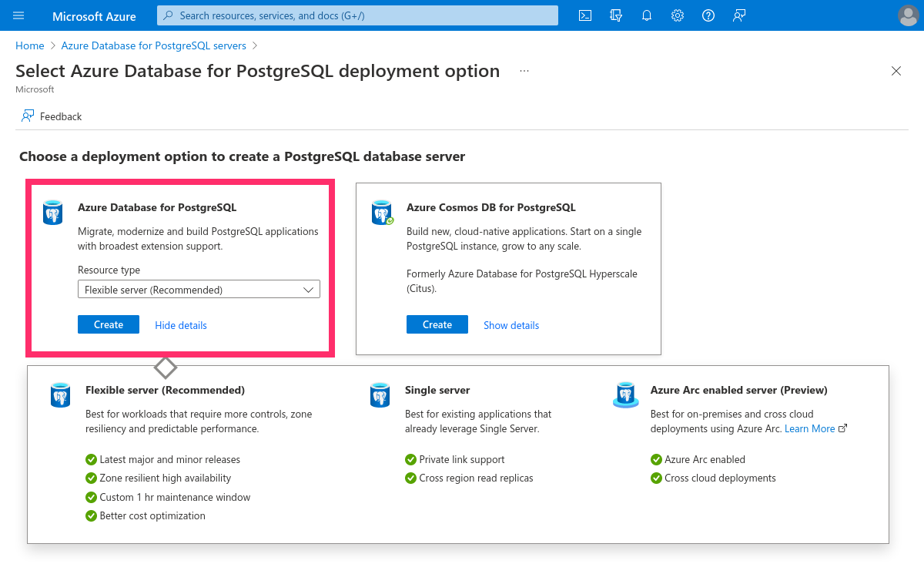Click the Azure Database for PostgreSQL service icon

coord(52,212)
